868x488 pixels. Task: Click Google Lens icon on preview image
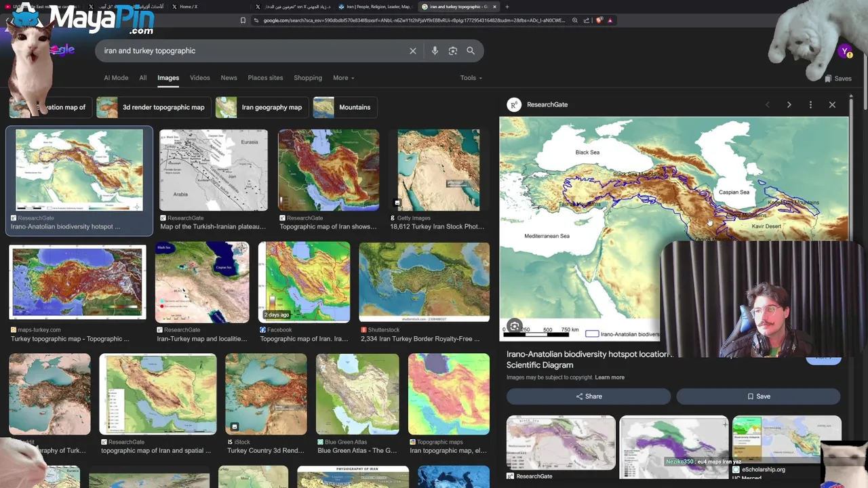click(515, 327)
